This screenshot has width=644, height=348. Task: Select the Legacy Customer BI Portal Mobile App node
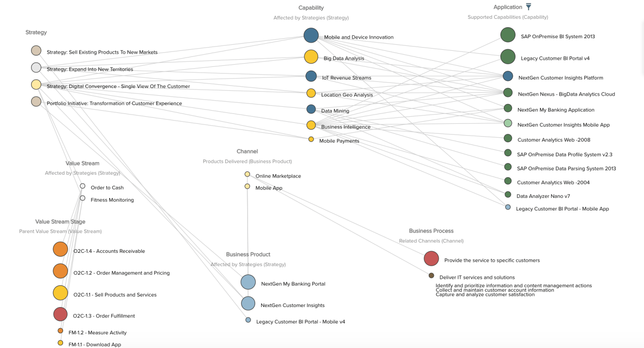pyautogui.click(x=508, y=207)
